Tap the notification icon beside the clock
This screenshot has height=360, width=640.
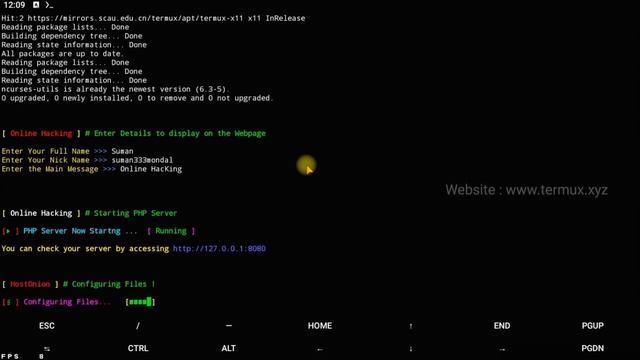[36, 5]
